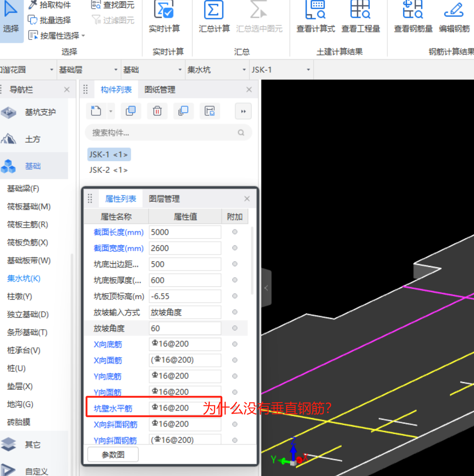Click the save component archive icon
474x476 pixels.
click(x=210, y=111)
